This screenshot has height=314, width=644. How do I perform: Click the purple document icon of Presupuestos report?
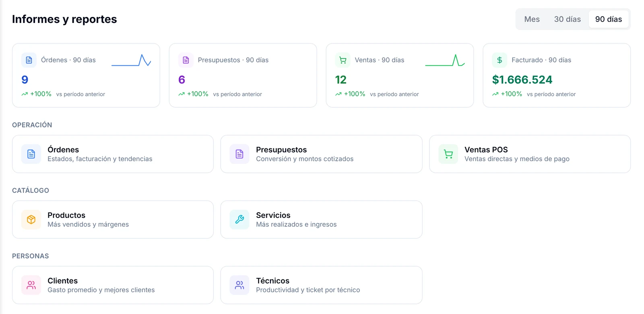point(239,154)
